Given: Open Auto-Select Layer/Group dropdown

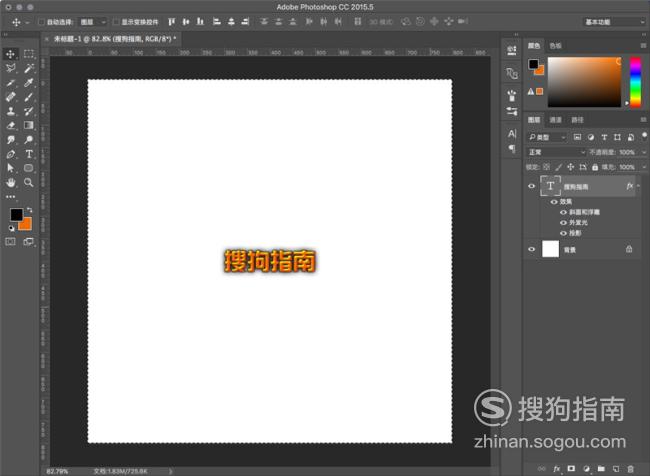Looking at the screenshot, I should (92, 22).
